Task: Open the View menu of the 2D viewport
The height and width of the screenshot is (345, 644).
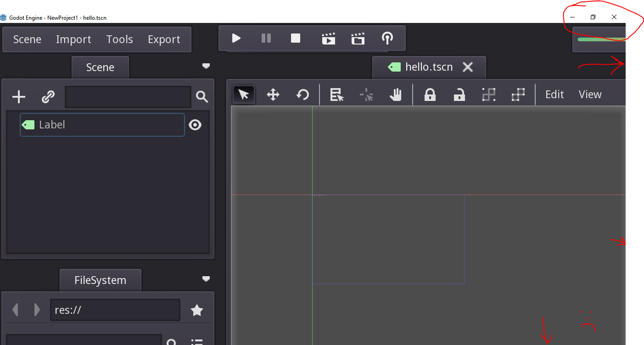Action: [590, 94]
